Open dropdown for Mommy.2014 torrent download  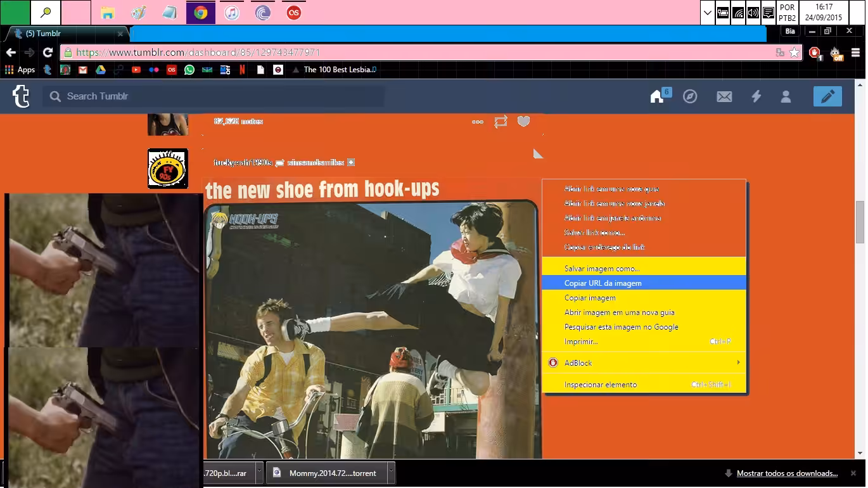(392, 473)
